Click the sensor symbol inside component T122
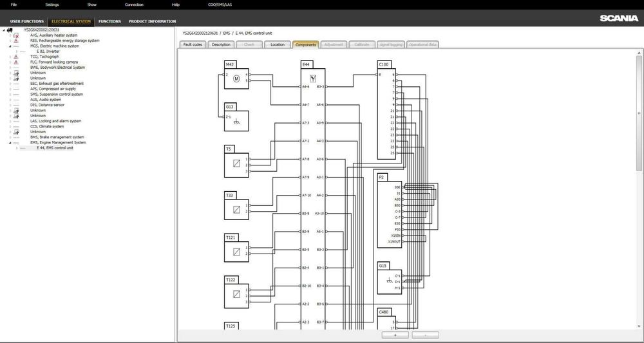 point(236,294)
